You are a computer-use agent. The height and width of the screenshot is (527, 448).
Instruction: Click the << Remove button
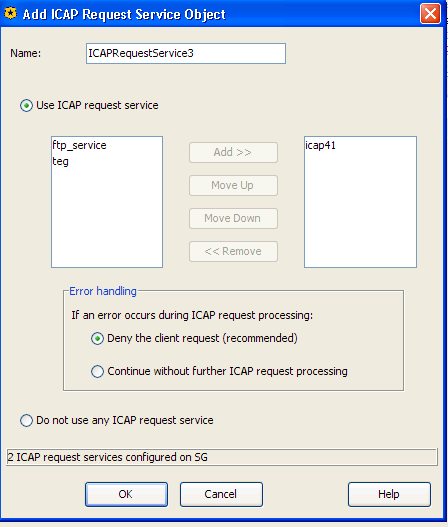pyautogui.click(x=233, y=251)
